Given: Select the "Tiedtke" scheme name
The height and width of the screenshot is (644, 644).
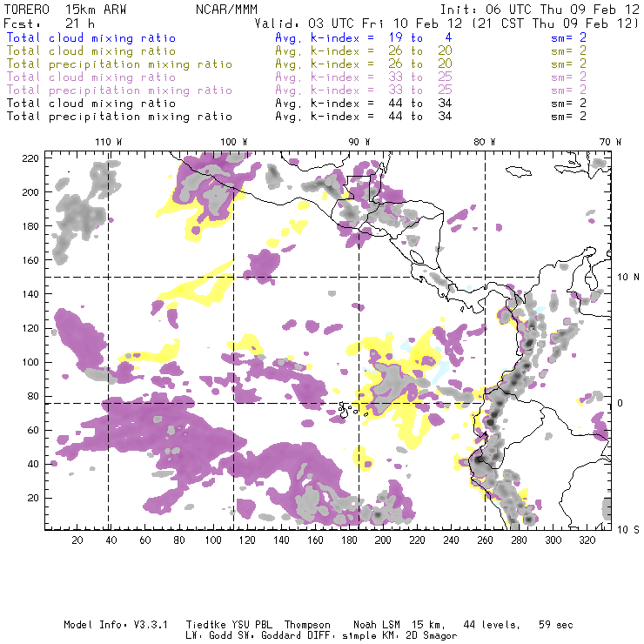Looking at the screenshot, I should click(206, 625).
